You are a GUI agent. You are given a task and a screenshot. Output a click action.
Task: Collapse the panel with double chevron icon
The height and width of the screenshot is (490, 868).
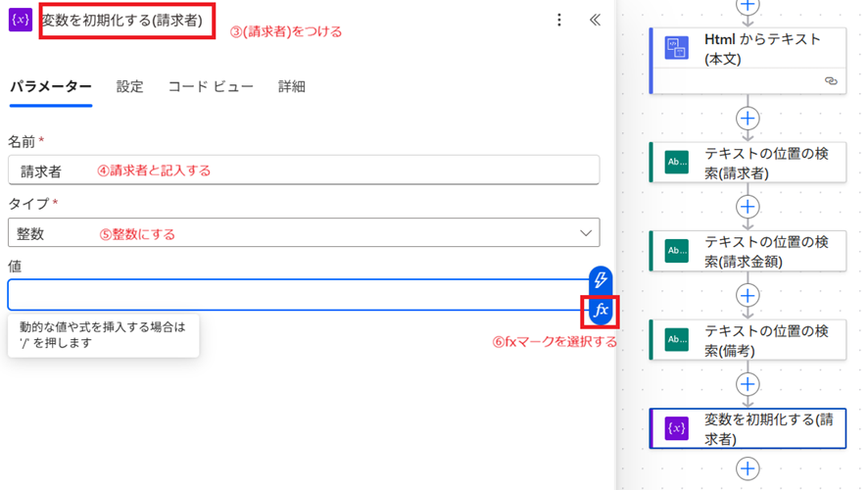pos(595,20)
